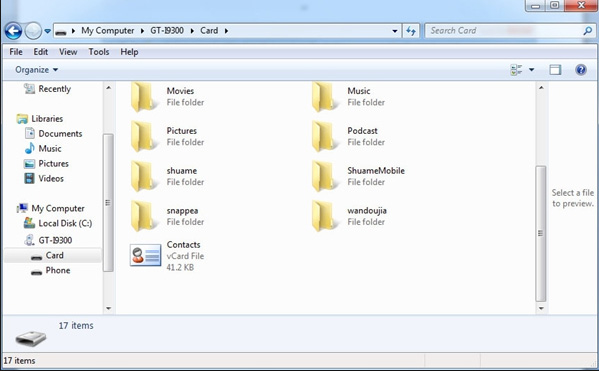This screenshot has height=371, width=599.
Task: Click the Refresh button beside address bar
Action: click(x=411, y=31)
